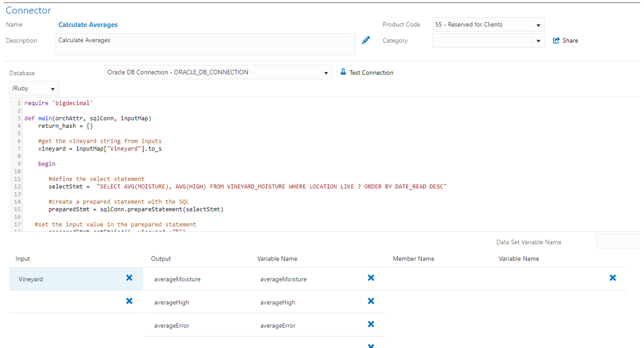Click the empty Member Name cell

click(x=440, y=279)
